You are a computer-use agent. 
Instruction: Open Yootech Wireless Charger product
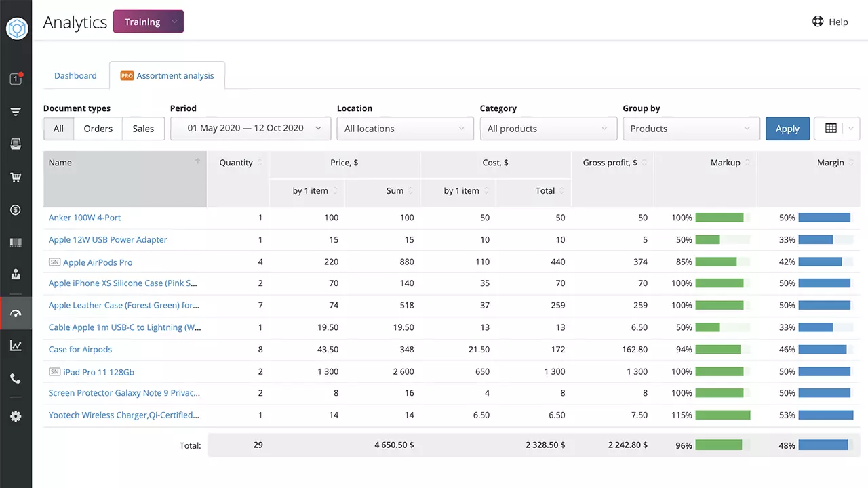124,415
